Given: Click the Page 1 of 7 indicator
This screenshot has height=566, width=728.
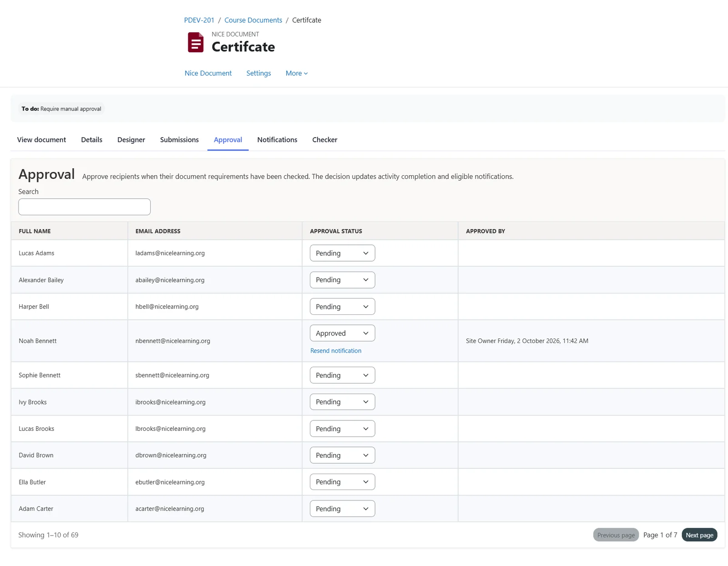Looking at the screenshot, I should point(660,535).
